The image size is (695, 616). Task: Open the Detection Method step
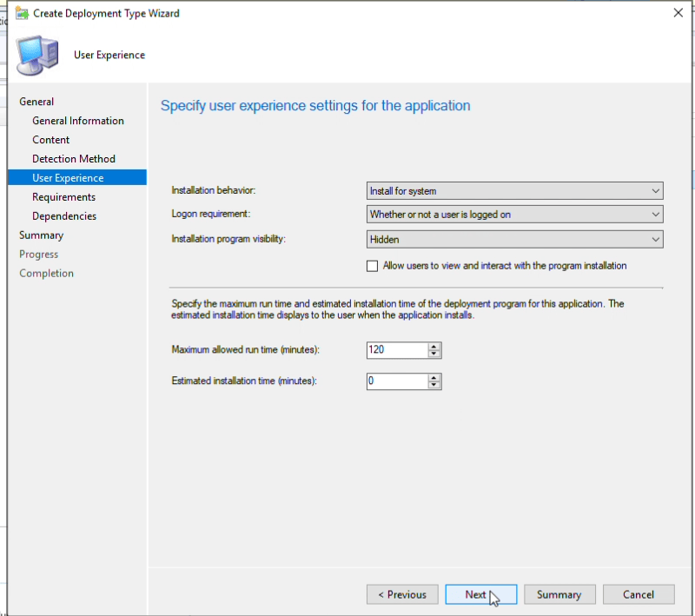pos(74,159)
